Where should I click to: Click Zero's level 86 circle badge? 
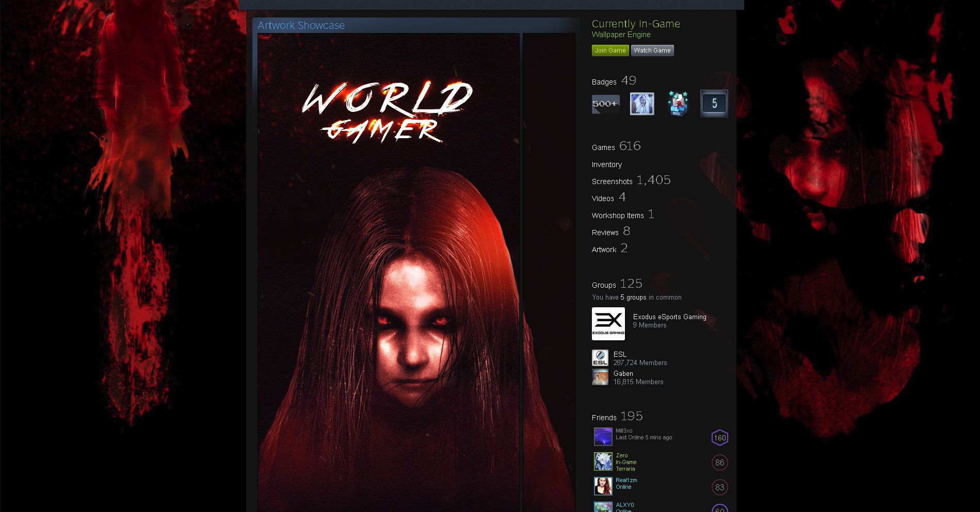tap(720, 463)
